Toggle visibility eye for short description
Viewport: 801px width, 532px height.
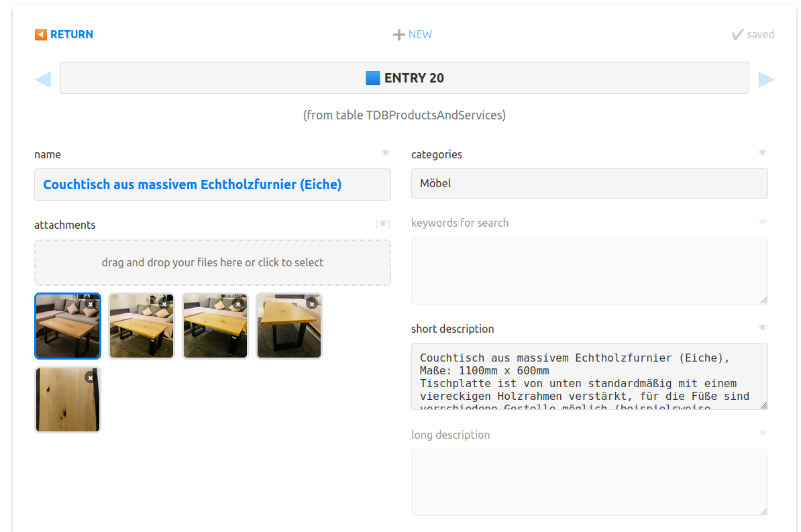[763, 327]
